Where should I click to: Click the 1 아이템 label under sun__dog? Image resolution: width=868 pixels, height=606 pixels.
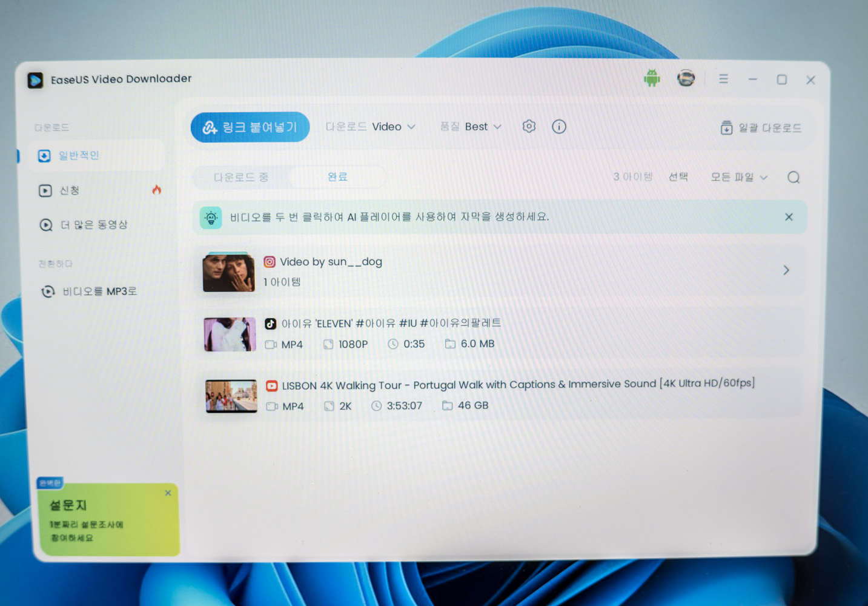point(282,282)
